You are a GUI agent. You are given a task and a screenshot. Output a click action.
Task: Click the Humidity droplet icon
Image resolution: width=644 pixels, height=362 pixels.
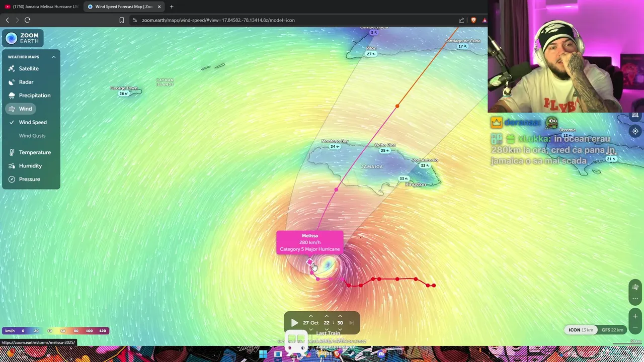[x=12, y=166]
